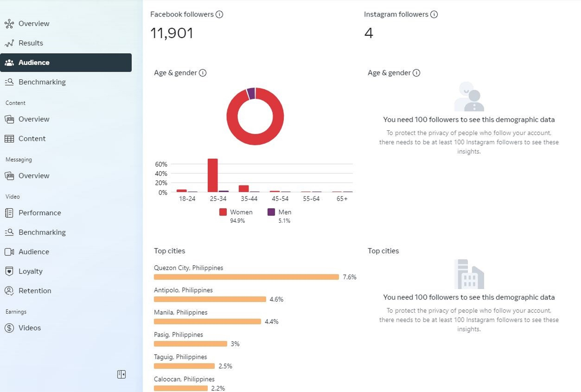This screenshot has height=392, width=581.
Task: Click the Facebook followers info icon
Action: [x=219, y=15]
